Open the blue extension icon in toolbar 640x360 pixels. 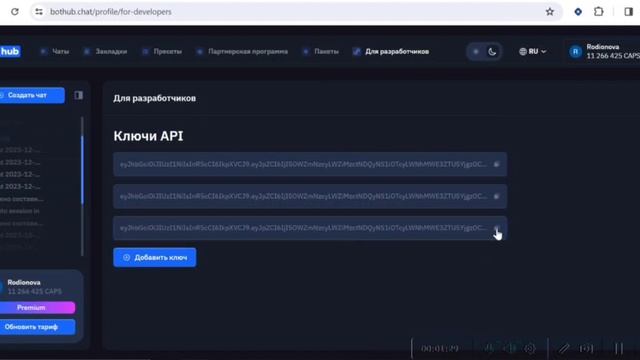click(578, 12)
